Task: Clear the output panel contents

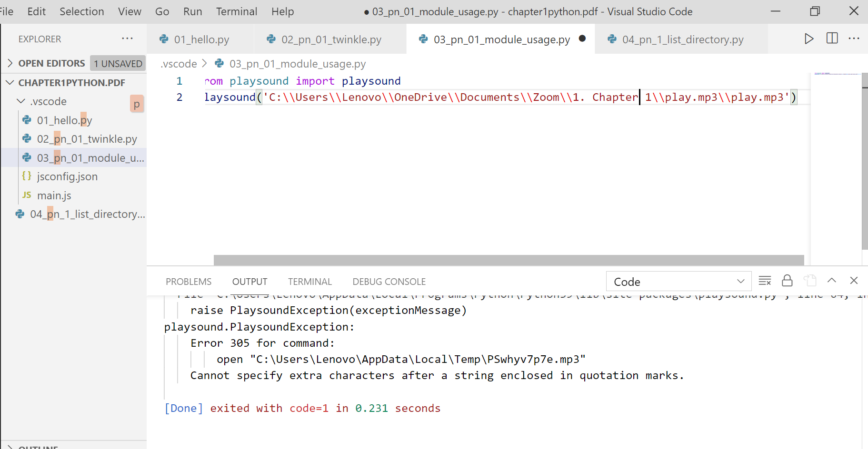Action: [765, 281]
